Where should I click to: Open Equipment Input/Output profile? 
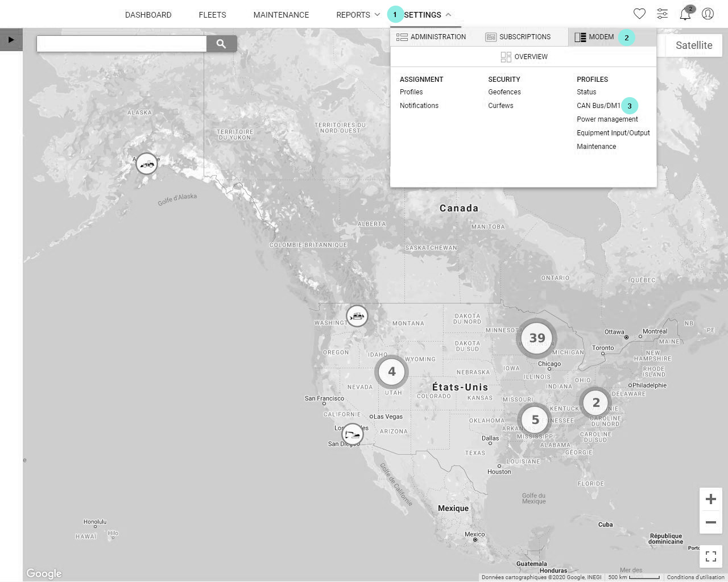[613, 133]
